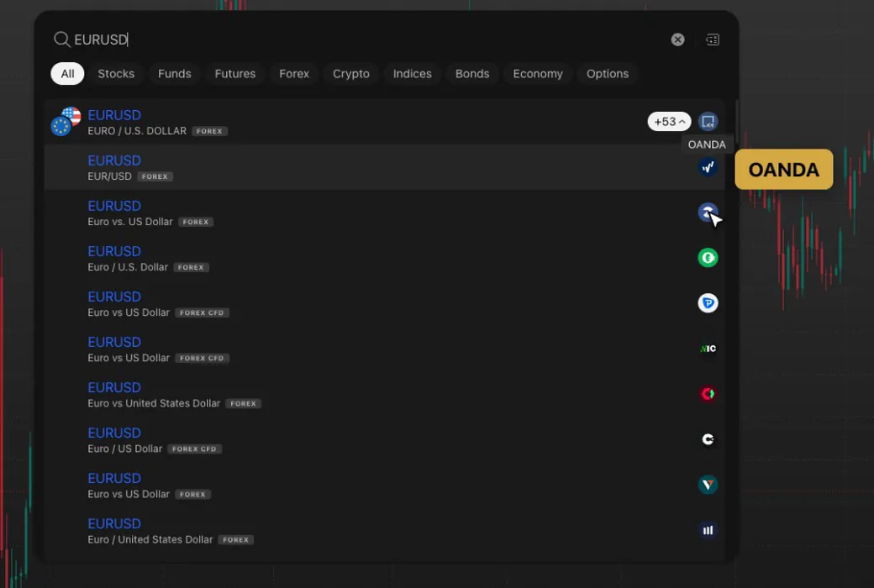Select the Indices tab
Image resolution: width=874 pixels, height=588 pixels.
coord(413,74)
